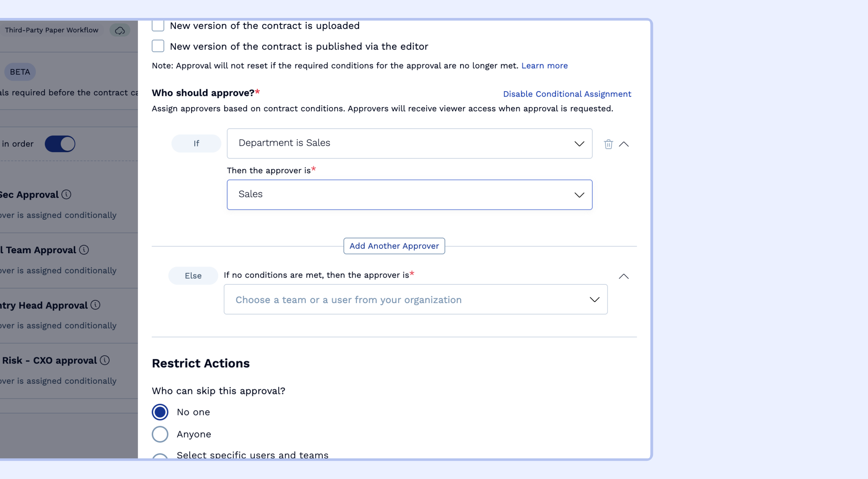Follow the Learn more link

click(544, 65)
